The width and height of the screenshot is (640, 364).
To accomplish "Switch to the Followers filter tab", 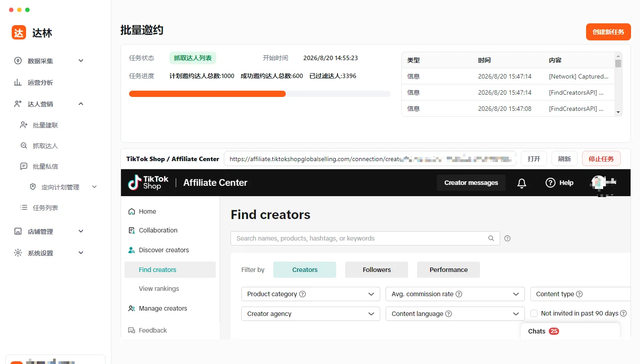I will [x=377, y=270].
